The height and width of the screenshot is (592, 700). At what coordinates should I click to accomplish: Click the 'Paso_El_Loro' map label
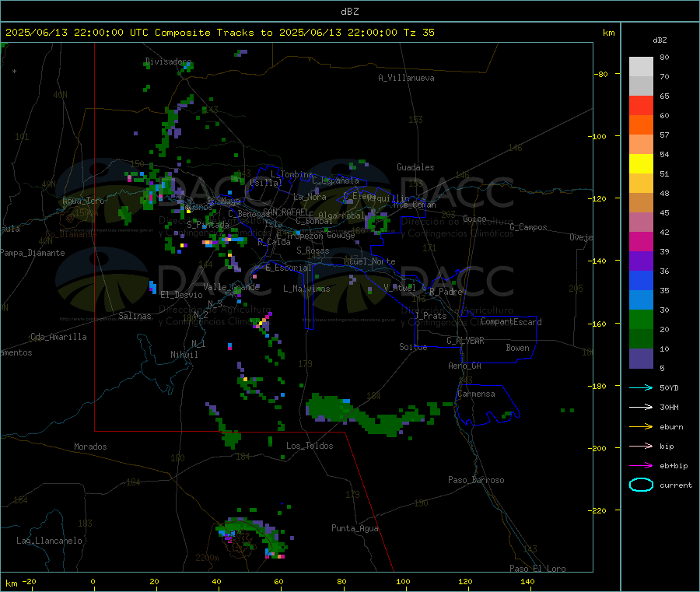[537, 569]
